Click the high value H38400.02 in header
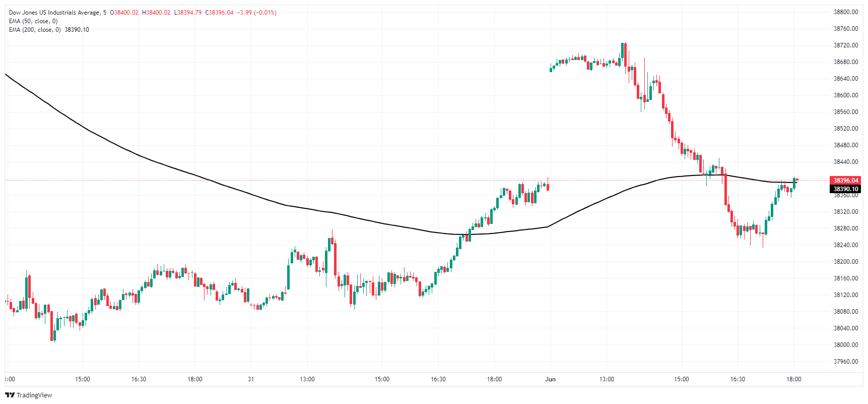This screenshot has width=868, height=404. pyautogui.click(x=156, y=13)
